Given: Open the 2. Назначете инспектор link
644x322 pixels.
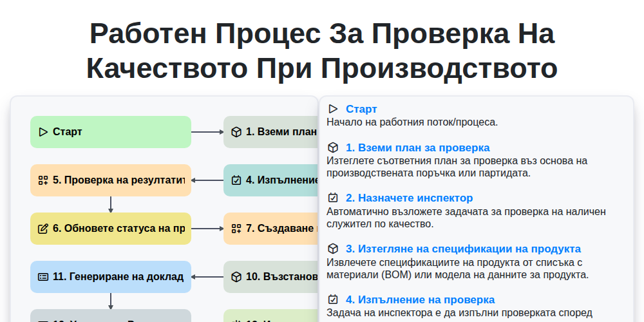Looking at the screenshot, I should pyautogui.click(x=409, y=198).
